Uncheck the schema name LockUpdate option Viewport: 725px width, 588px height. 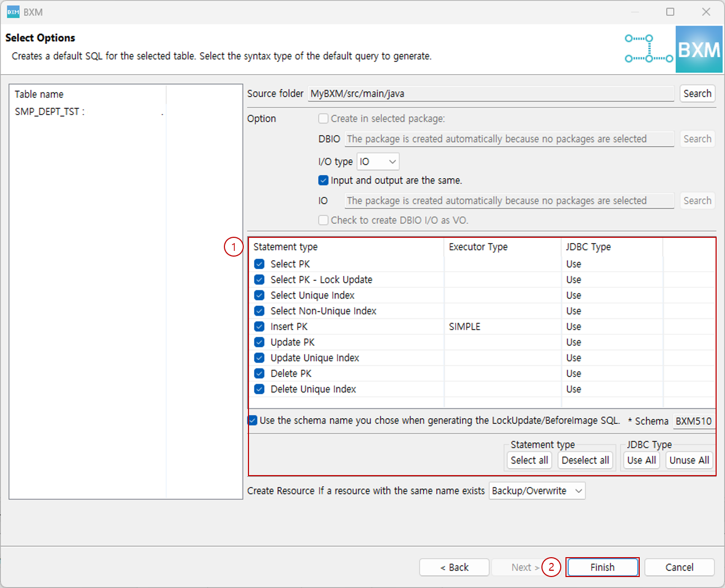(252, 420)
